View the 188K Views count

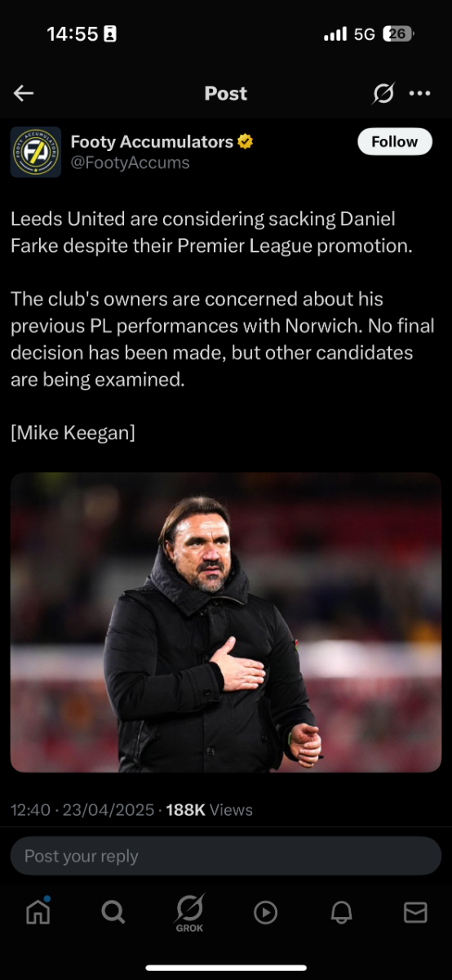tap(210, 810)
